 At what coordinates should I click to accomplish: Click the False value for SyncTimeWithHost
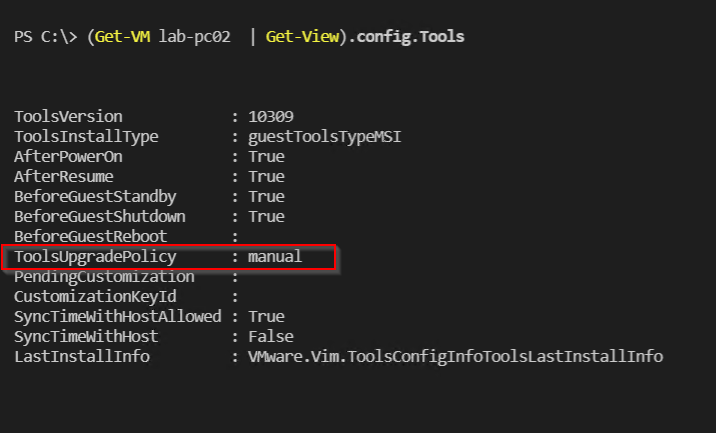click(270, 337)
